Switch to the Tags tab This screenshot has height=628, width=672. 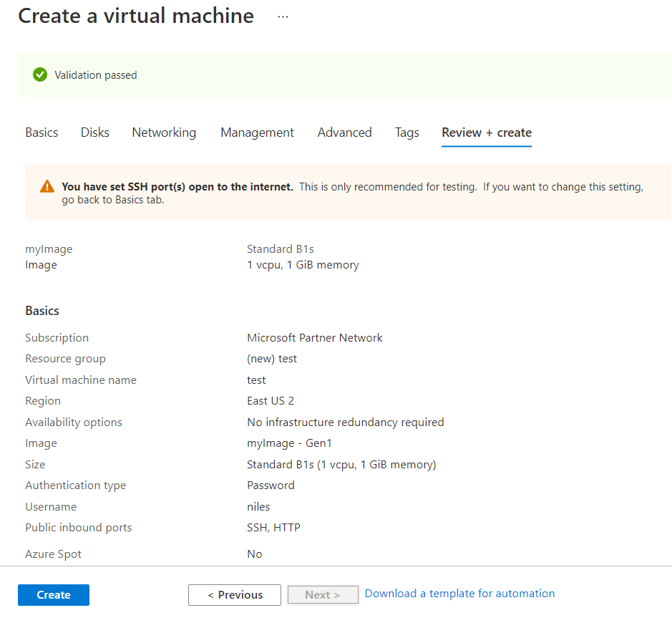pos(406,132)
